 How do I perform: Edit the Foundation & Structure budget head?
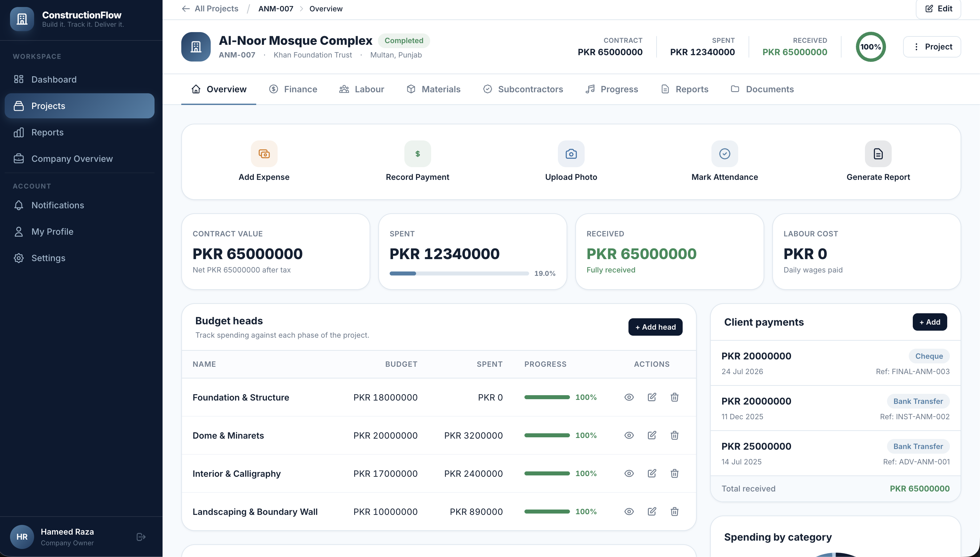point(652,397)
